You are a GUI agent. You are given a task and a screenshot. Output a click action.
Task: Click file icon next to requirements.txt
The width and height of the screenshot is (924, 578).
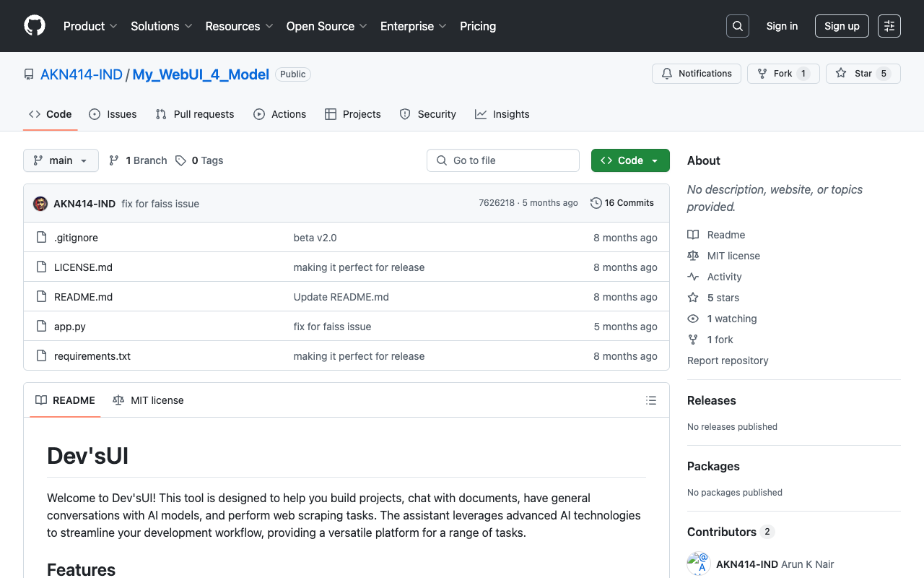click(x=42, y=356)
